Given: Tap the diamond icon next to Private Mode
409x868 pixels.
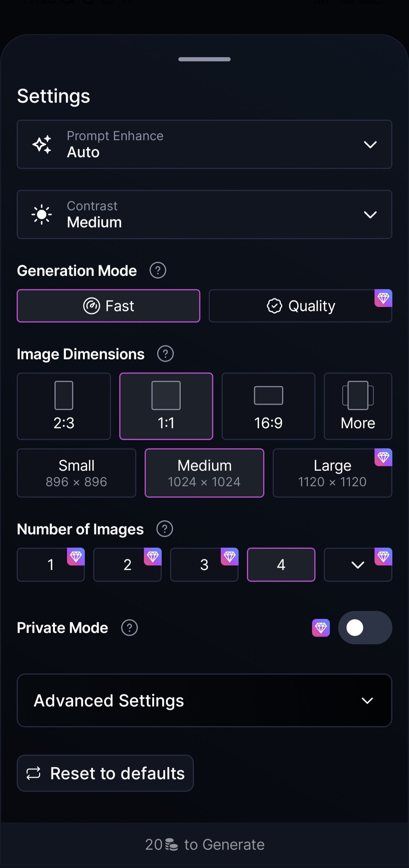Looking at the screenshot, I should tap(321, 628).
